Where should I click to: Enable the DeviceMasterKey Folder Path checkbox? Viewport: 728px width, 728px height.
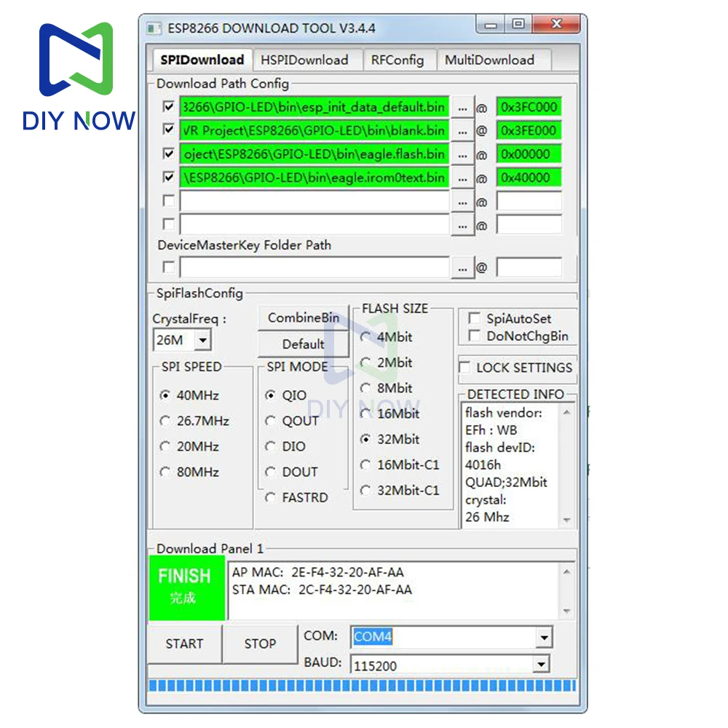click(x=169, y=267)
